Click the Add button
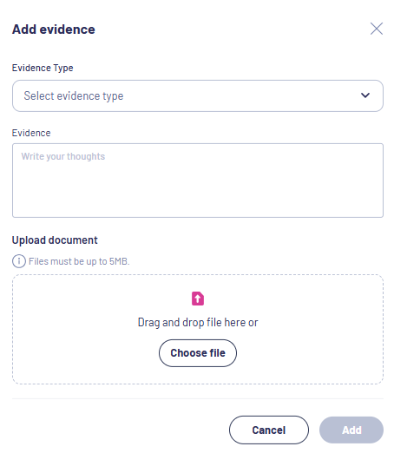Screen dimensions: 394x460 pos(351,430)
